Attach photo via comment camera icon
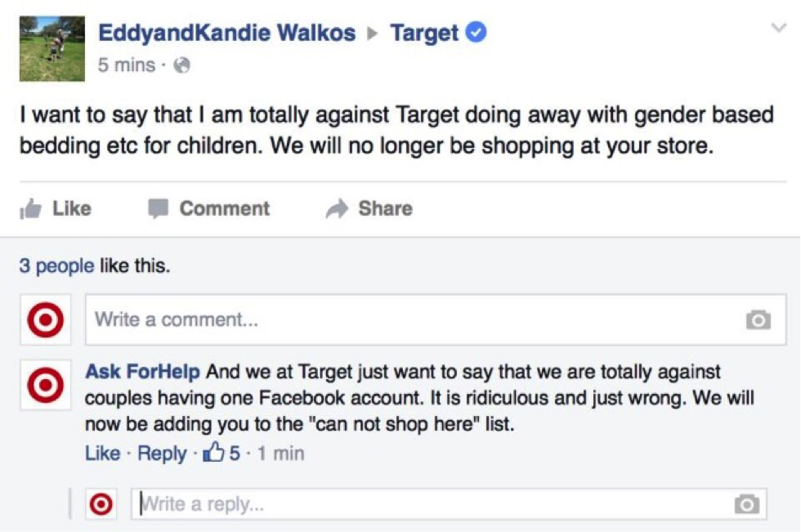801x532 pixels. point(758,320)
